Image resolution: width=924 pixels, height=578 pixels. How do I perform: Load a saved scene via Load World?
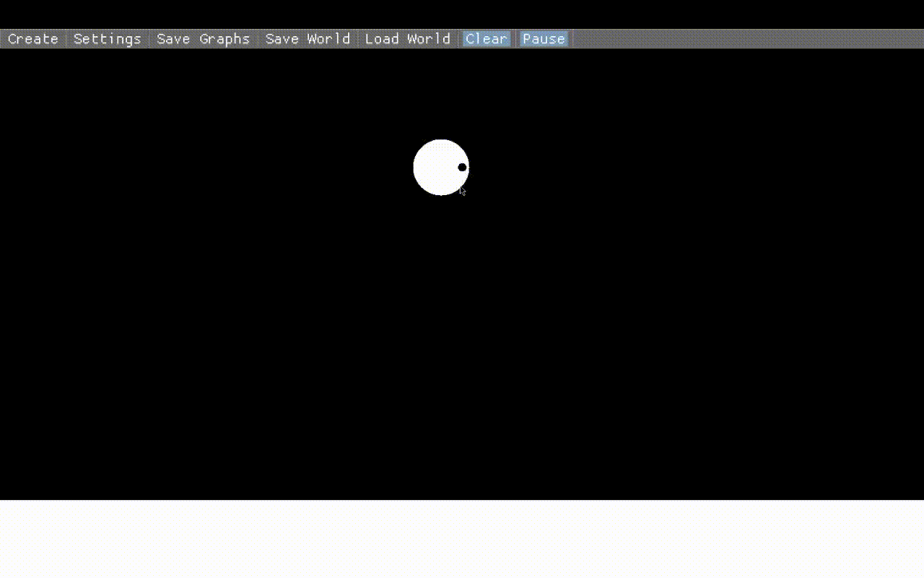point(407,39)
